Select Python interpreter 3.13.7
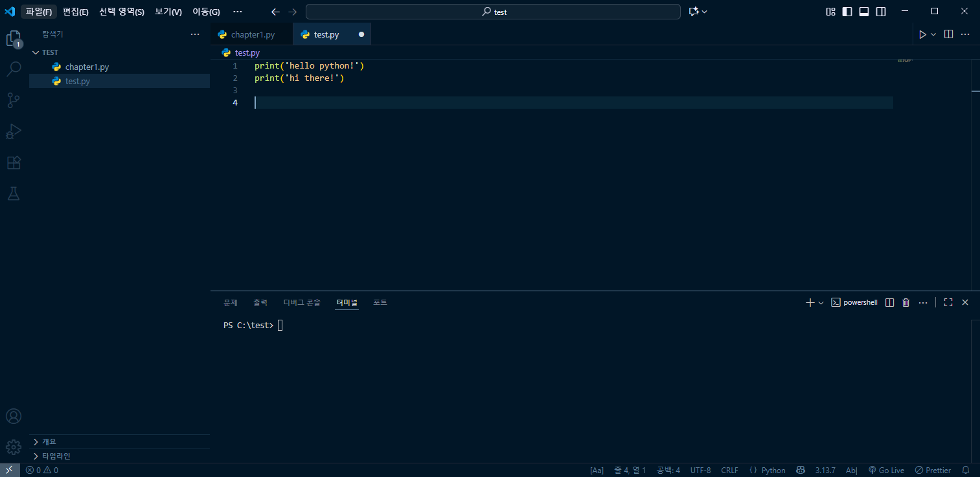 pyautogui.click(x=825, y=471)
